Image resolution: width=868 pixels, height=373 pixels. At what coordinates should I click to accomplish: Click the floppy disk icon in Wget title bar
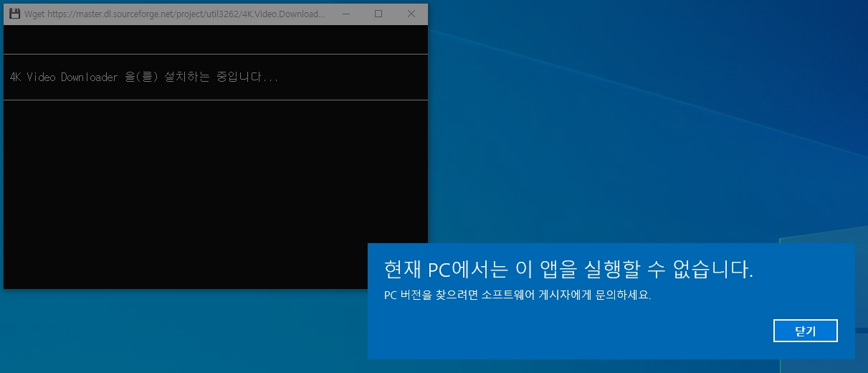[x=14, y=14]
